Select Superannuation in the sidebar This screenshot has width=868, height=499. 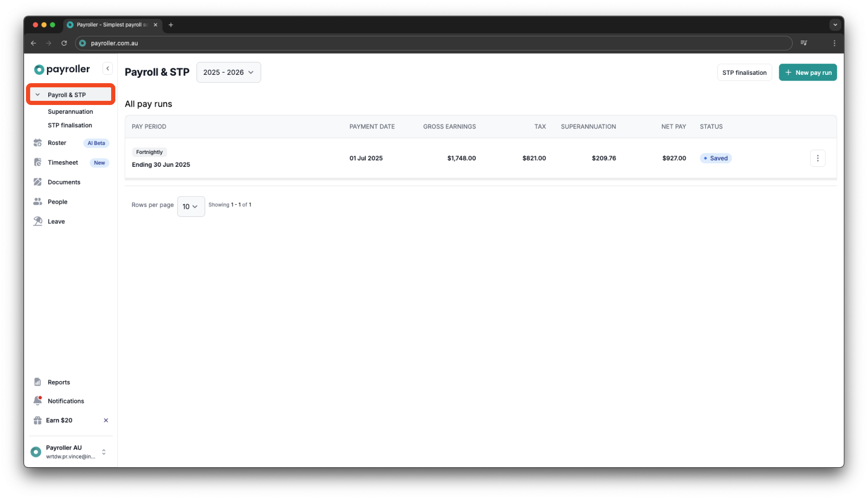pos(70,111)
